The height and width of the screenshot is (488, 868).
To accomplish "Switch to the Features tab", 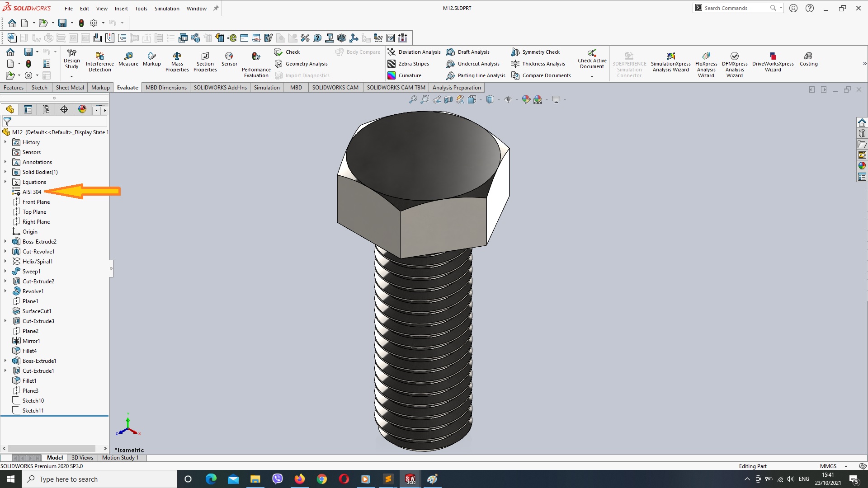I will click(14, 88).
